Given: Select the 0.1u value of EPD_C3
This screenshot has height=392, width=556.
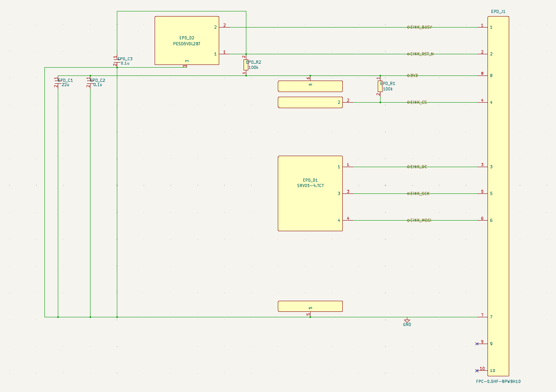Looking at the screenshot, I should click(x=125, y=63).
